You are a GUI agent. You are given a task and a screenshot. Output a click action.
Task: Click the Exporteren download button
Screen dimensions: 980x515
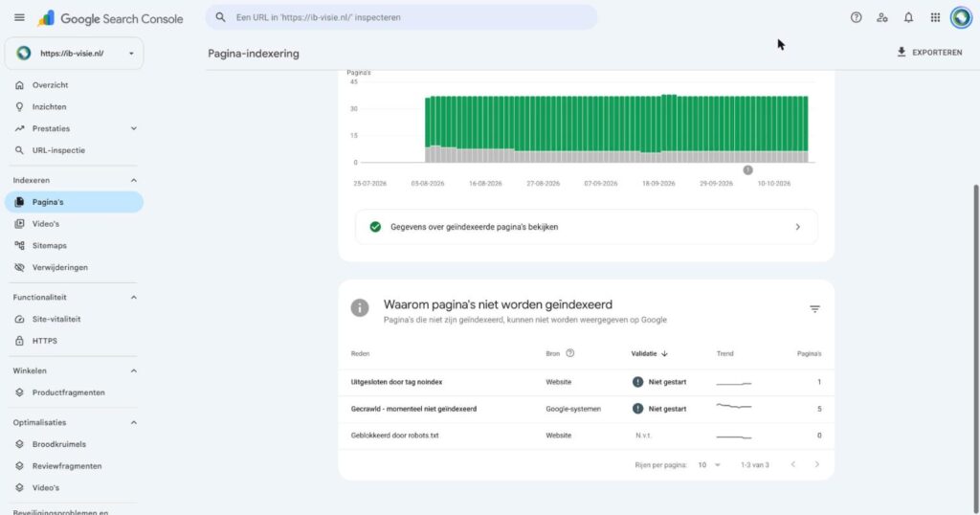point(930,53)
